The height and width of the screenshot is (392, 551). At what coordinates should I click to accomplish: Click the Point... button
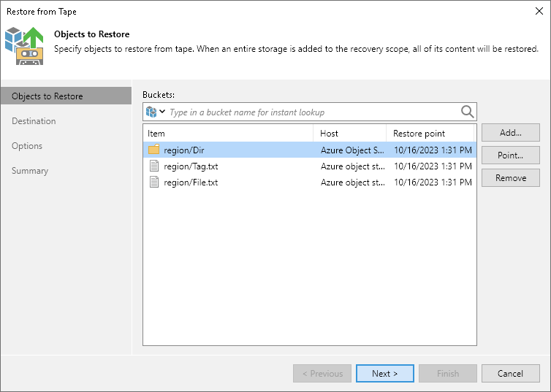511,155
